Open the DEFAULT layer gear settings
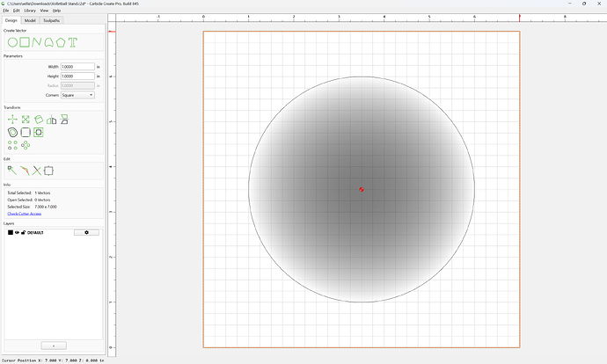This screenshot has width=607, height=364. (x=86, y=232)
